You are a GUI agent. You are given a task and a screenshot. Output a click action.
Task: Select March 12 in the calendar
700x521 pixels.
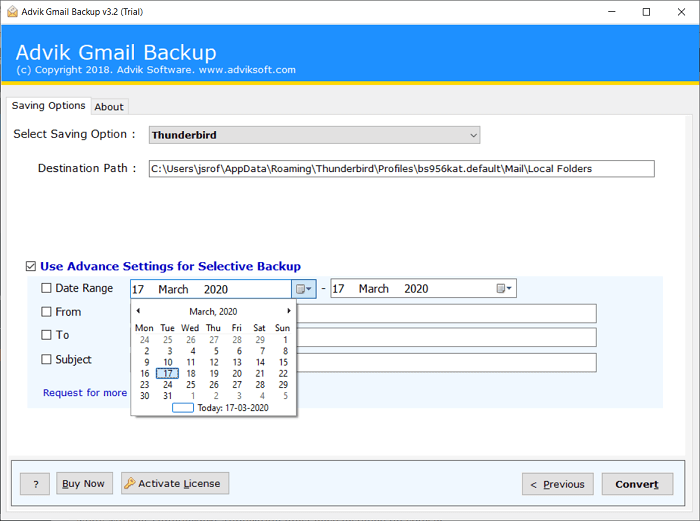coord(214,363)
